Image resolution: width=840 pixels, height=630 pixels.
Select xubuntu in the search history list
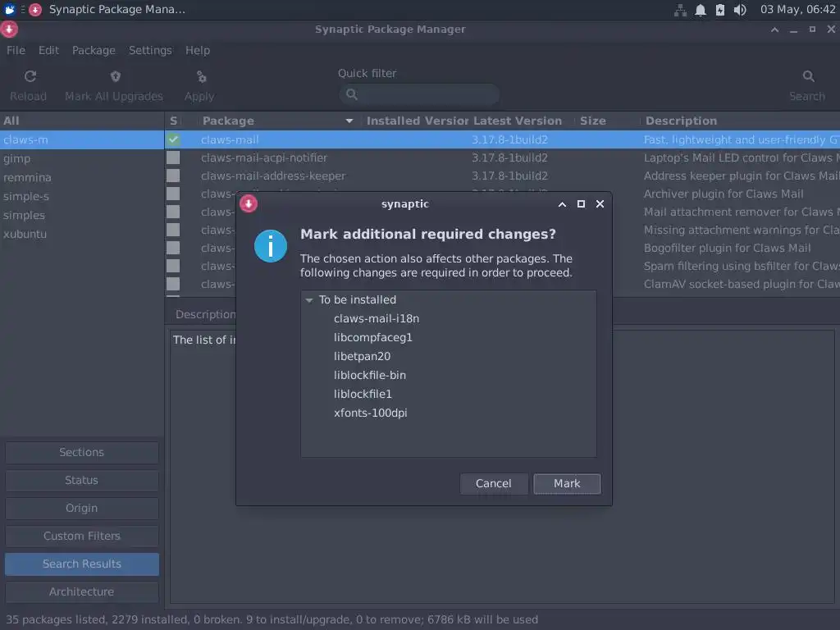coord(82,234)
